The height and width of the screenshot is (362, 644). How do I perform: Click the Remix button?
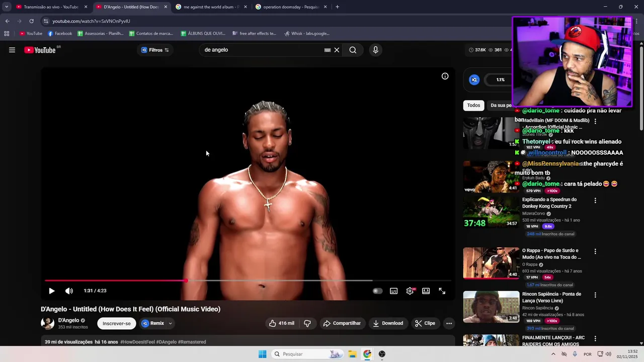click(153, 323)
